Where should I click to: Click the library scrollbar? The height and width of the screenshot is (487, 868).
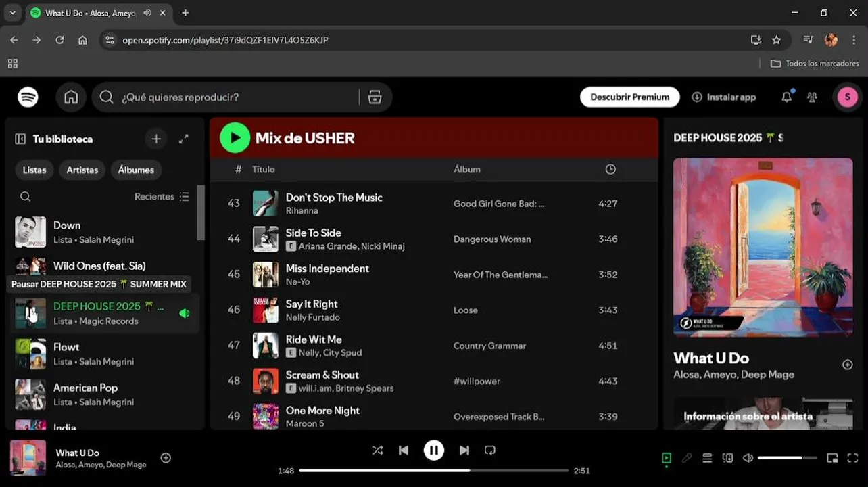pos(201,212)
